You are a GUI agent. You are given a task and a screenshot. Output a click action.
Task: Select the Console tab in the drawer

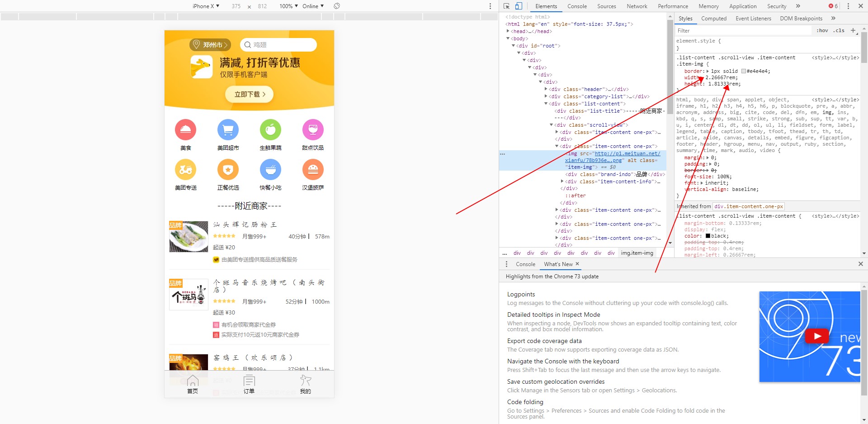click(525, 264)
